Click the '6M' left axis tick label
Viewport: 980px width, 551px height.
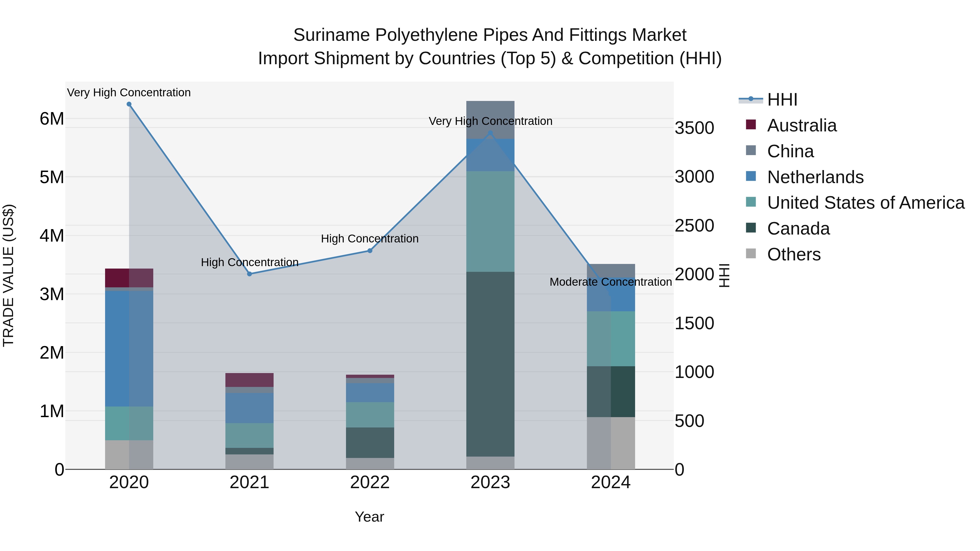pyautogui.click(x=52, y=119)
